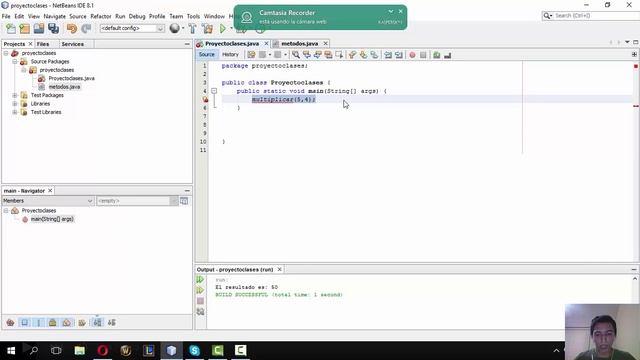
Task: Switch to metodos.java editor tab
Action: click(299, 44)
